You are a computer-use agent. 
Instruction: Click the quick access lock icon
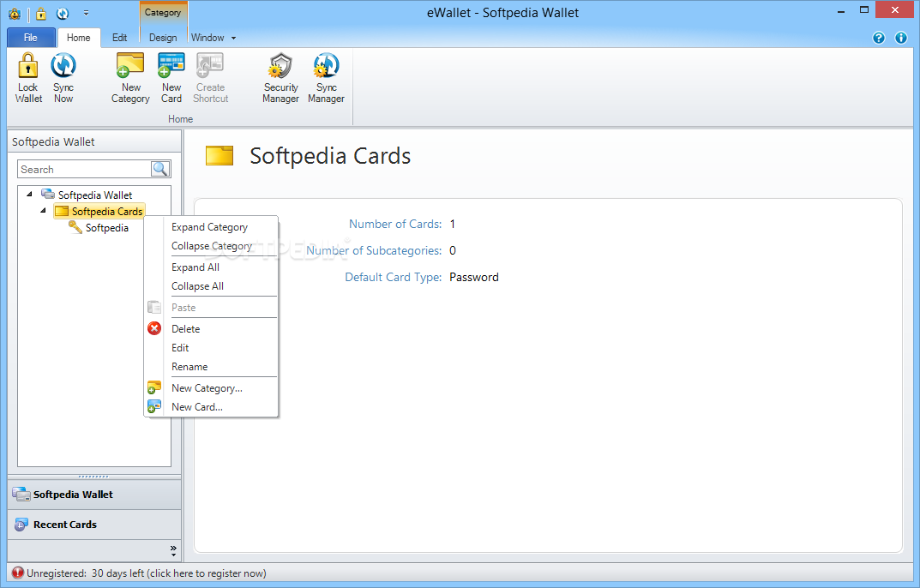click(x=41, y=13)
